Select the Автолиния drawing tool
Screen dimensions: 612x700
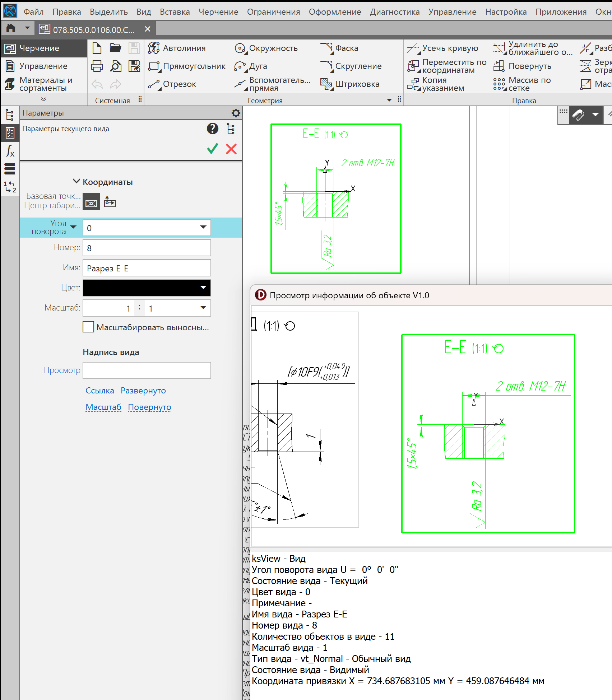click(x=177, y=48)
